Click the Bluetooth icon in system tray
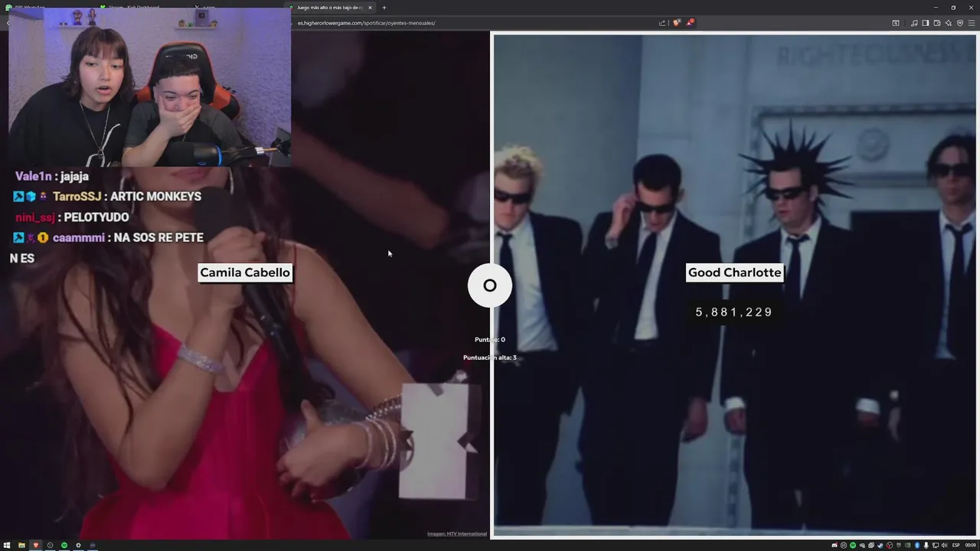This screenshot has width=980, height=551. coord(917,545)
